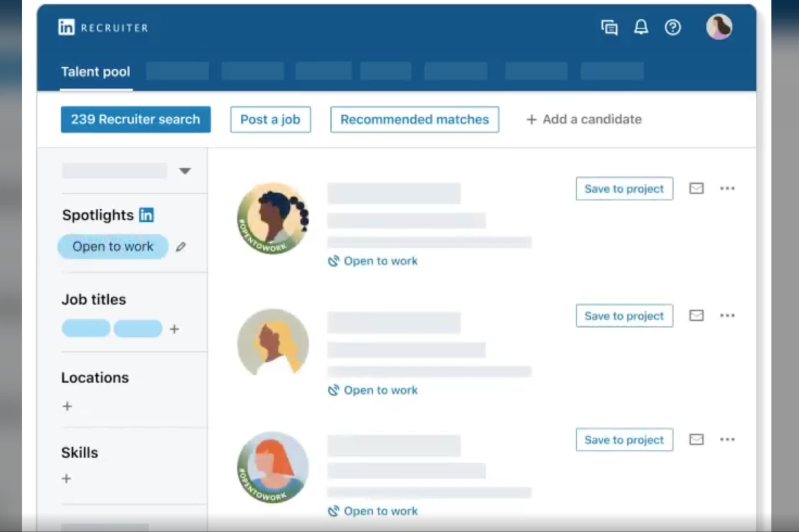This screenshot has width=799, height=532.
Task: Open the first candidate's name placeholder
Action: click(x=394, y=193)
